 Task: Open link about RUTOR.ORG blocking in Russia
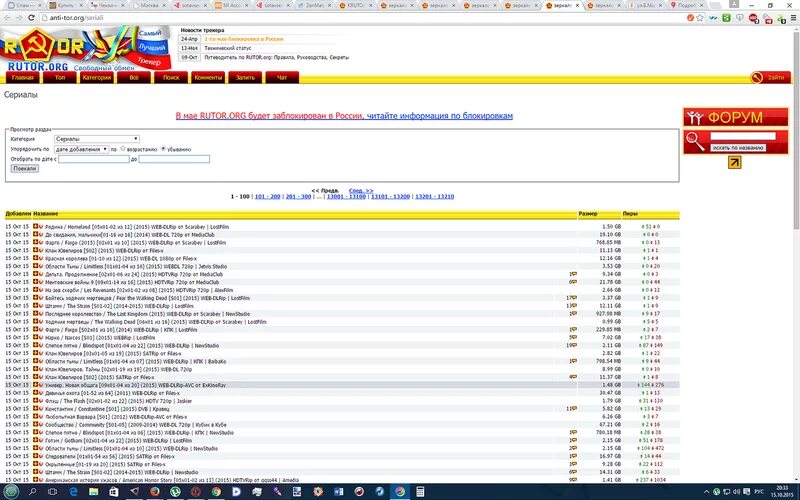coord(344,116)
